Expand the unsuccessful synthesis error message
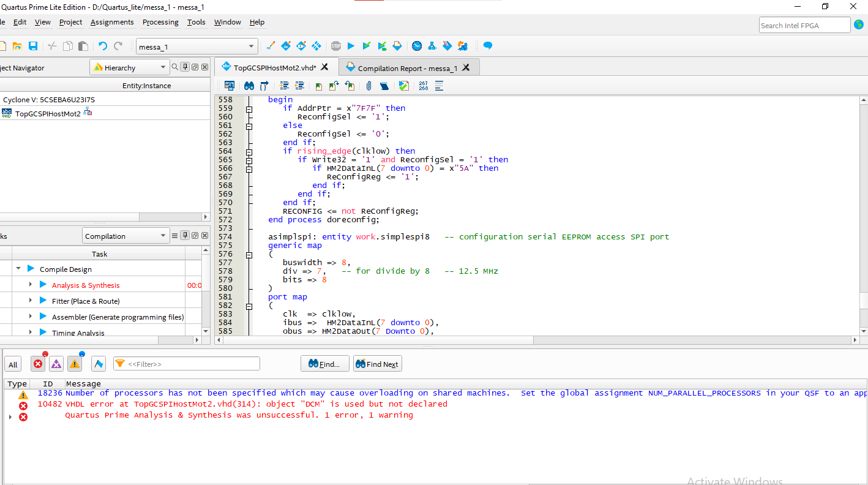This screenshot has width=868, height=485. (10, 416)
